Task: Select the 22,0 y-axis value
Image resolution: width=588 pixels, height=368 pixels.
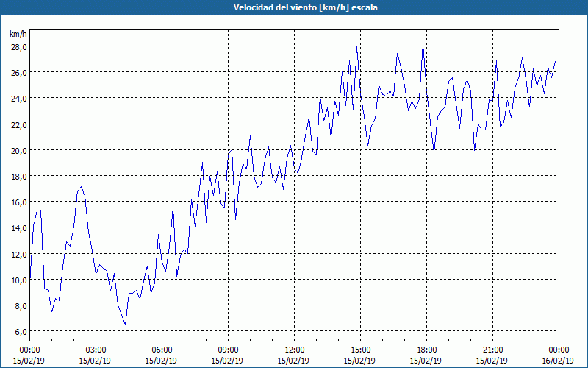Action: (19, 124)
